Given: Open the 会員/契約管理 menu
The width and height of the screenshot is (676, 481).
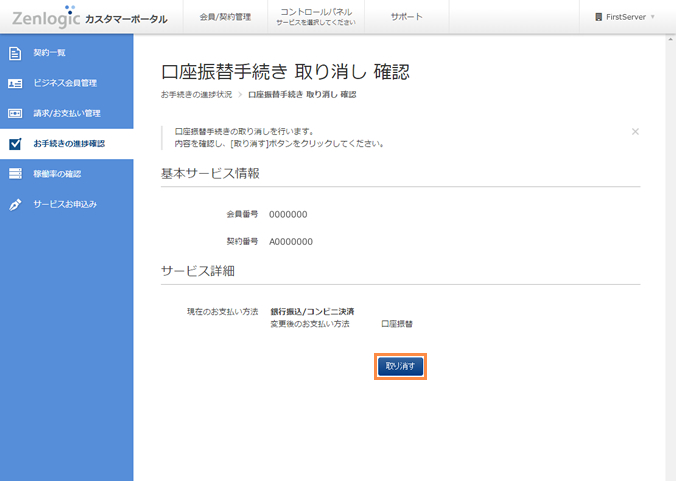Looking at the screenshot, I should pyautogui.click(x=225, y=17).
